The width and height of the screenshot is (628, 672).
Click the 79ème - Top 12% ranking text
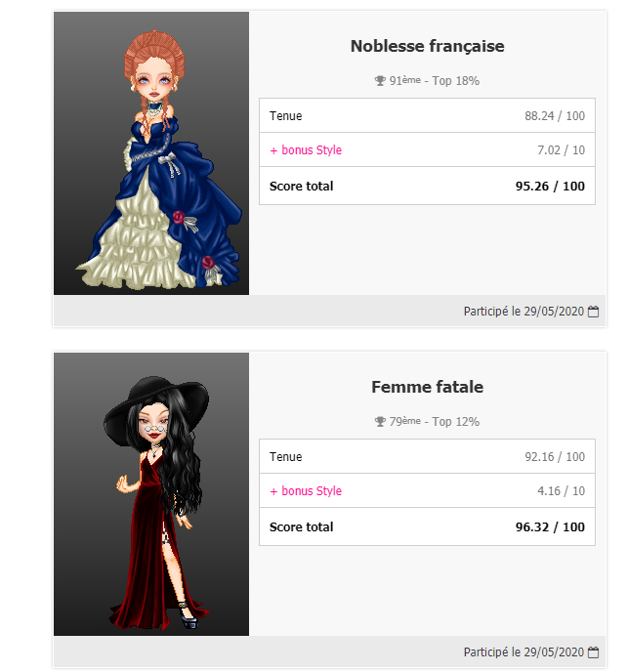tap(435, 421)
